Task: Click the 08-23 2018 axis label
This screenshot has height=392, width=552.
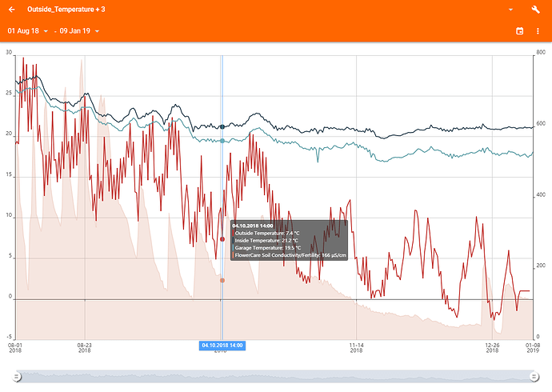Action: (x=85, y=348)
